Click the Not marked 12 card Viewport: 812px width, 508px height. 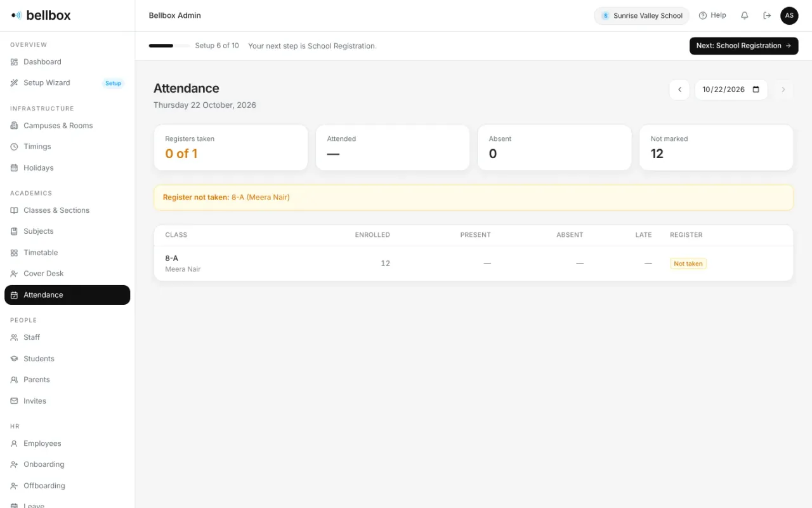coord(716,147)
